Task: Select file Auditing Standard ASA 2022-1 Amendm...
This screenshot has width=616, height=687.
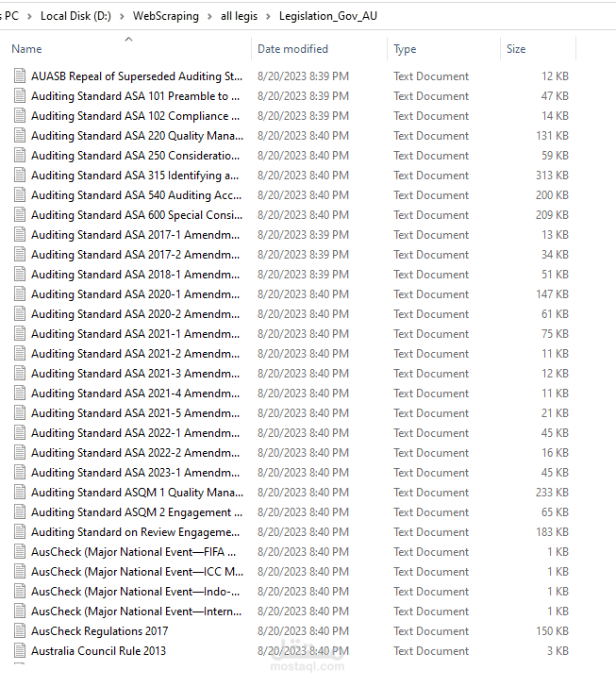Action: (x=136, y=433)
